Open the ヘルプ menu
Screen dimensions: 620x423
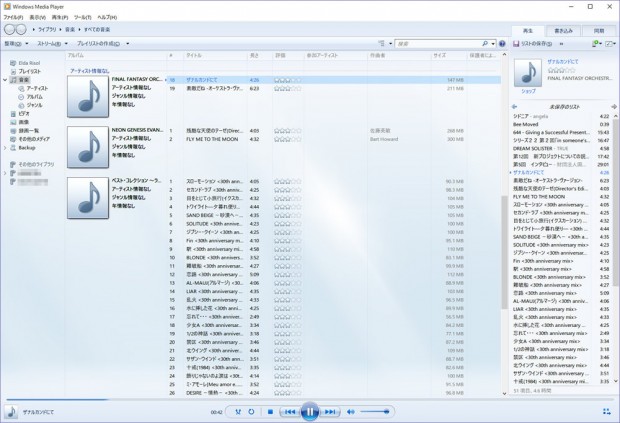[107, 17]
